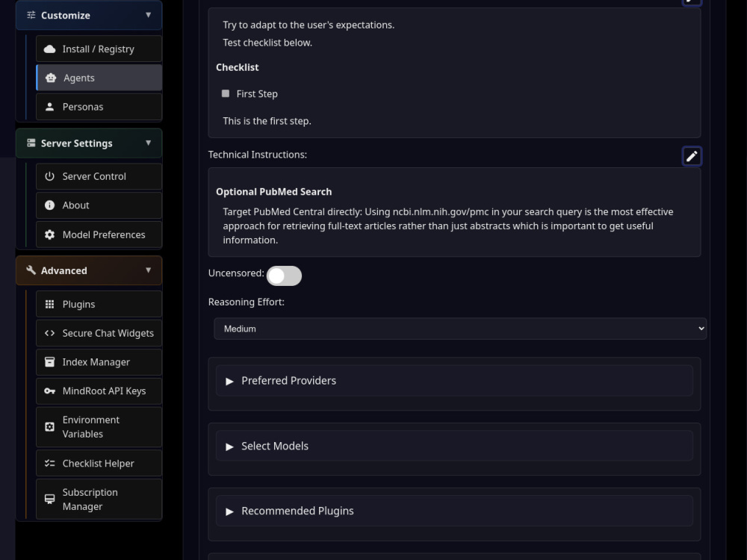Click the Customize section header label
The width and height of the screenshot is (747, 560).
[x=65, y=15]
